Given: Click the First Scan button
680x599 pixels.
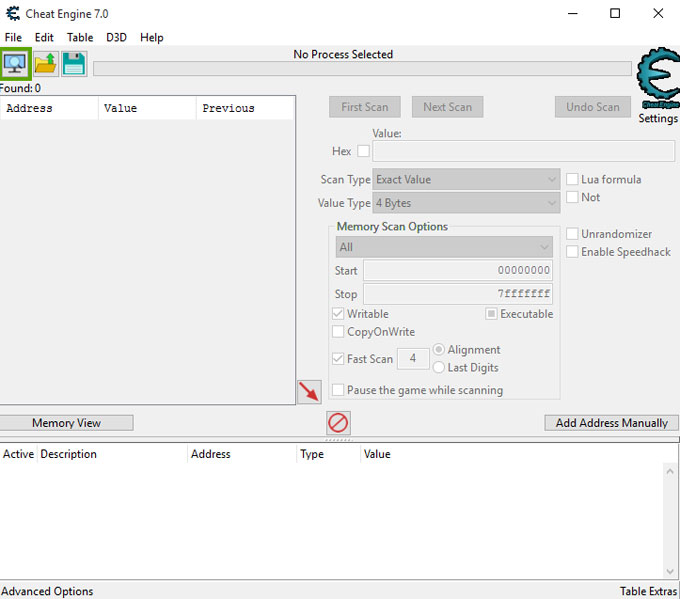Looking at the screenshot, I should pos(365,107).
